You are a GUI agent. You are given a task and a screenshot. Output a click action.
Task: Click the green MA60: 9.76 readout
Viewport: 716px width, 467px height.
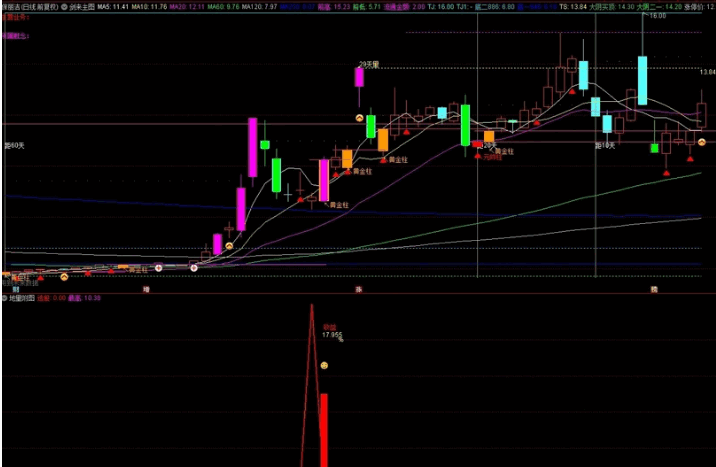click(223, 7)
